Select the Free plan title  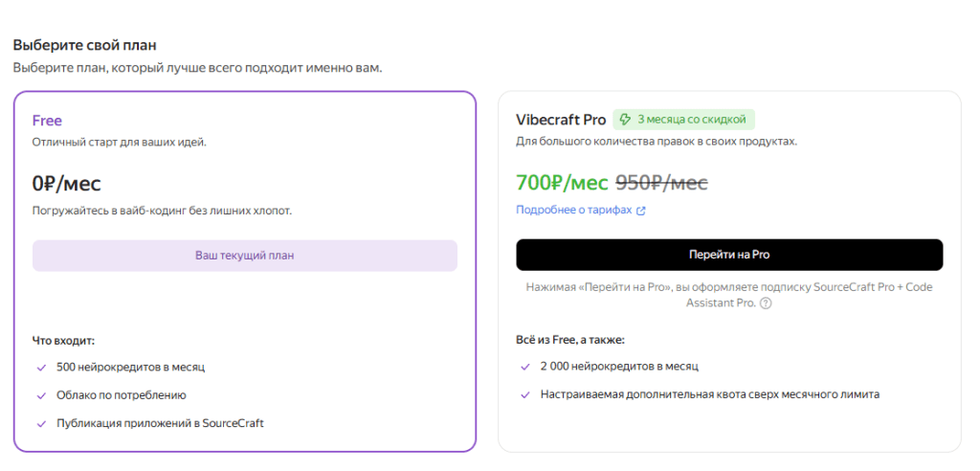click(48, 121)
